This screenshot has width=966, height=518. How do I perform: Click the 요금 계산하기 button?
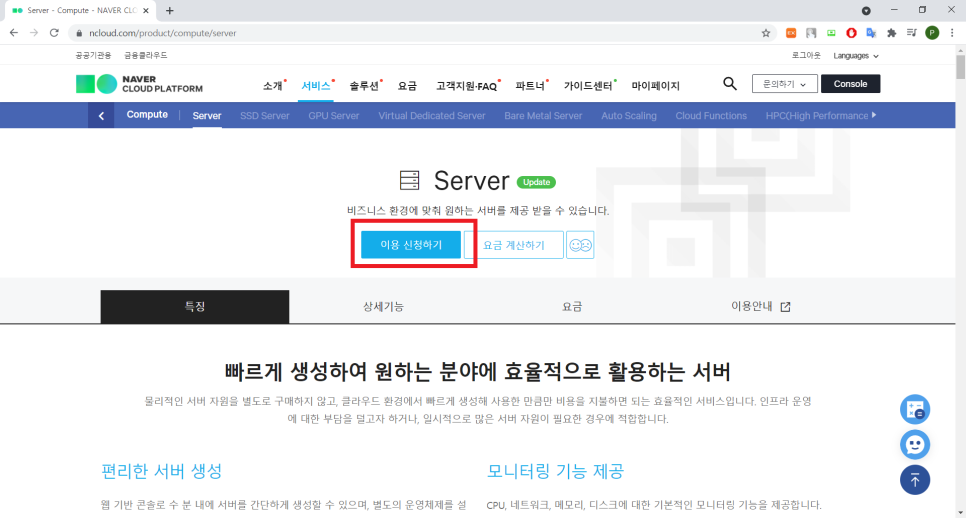pos(514,245)
